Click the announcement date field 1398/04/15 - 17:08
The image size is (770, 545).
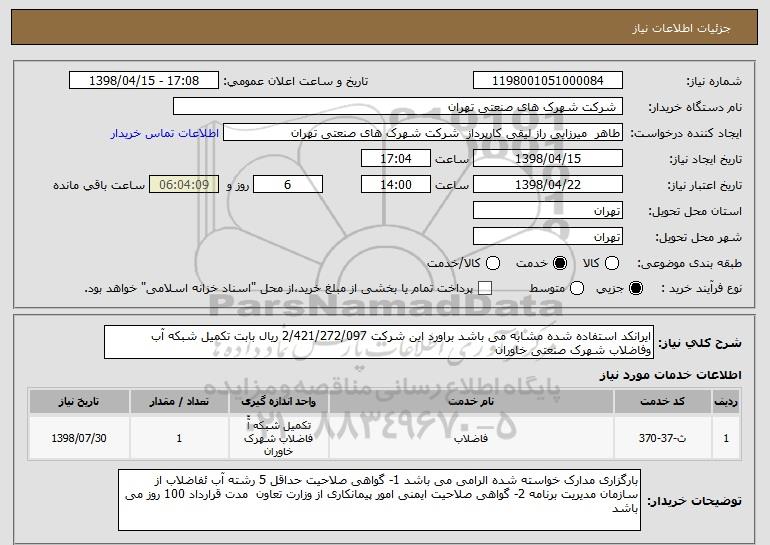(144, 80)
